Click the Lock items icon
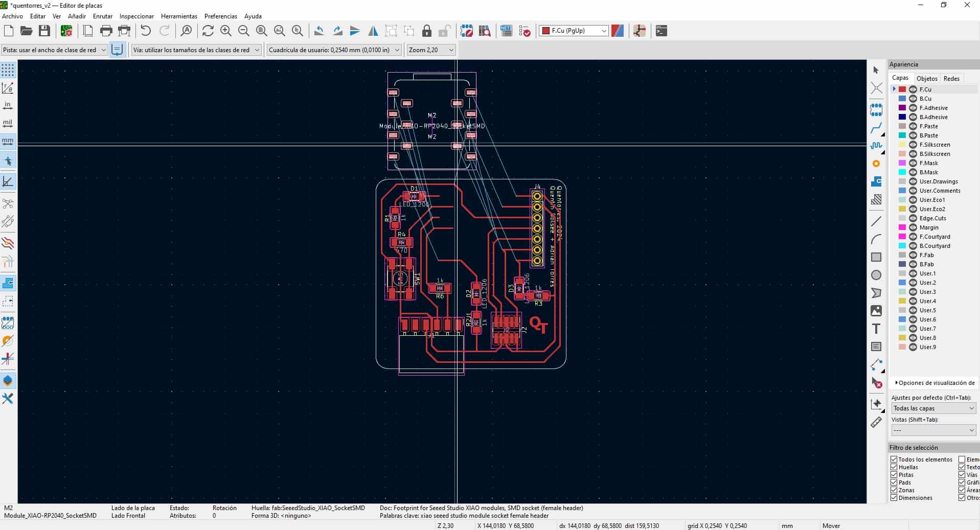Viewport: 980px width, 530px height. (x=427, y=31)
